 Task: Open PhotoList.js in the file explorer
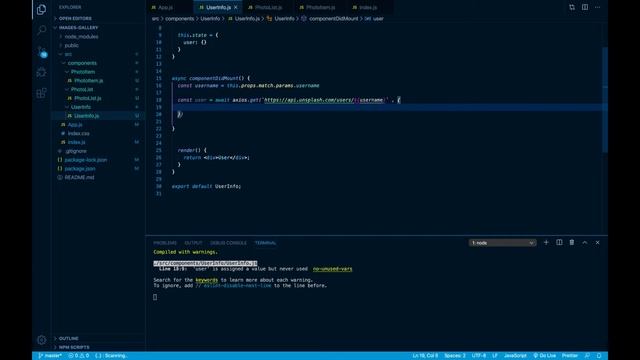(x=87, y=98)
